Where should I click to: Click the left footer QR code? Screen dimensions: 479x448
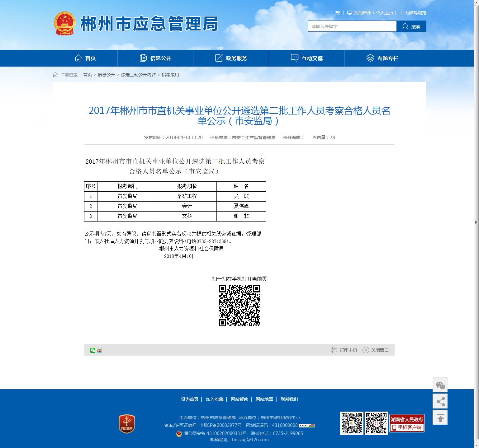(x=352, y=423)
